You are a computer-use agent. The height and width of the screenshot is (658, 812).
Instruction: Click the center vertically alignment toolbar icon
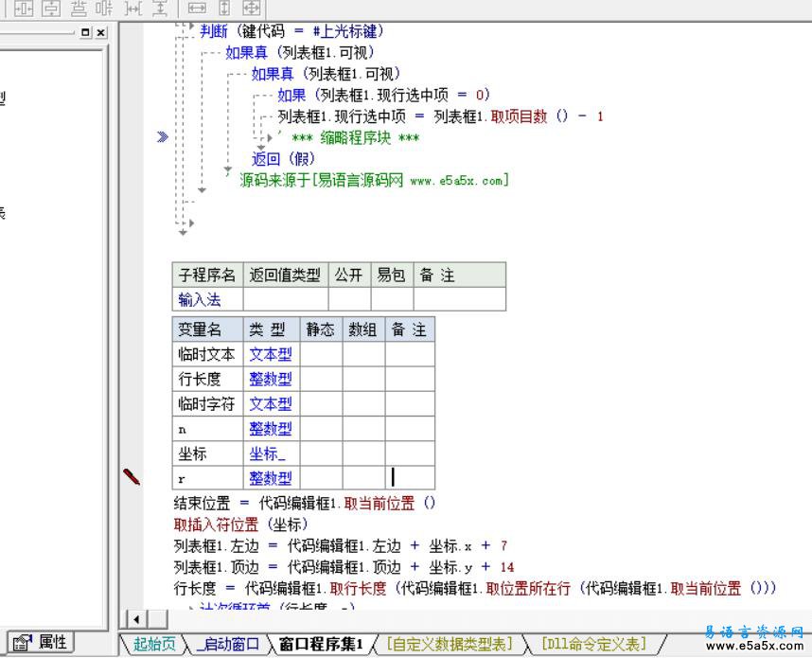51,8
